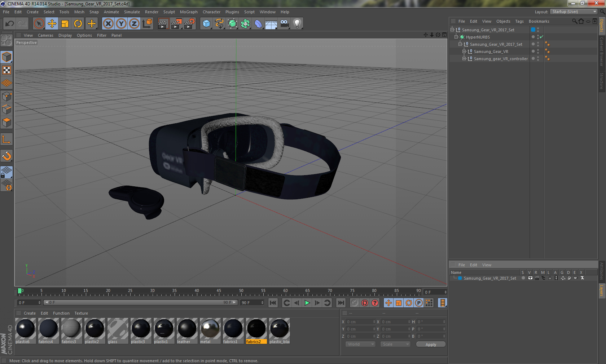Switch to Points mode
This screenshot has width=606, height=364.
pos(7,96)
